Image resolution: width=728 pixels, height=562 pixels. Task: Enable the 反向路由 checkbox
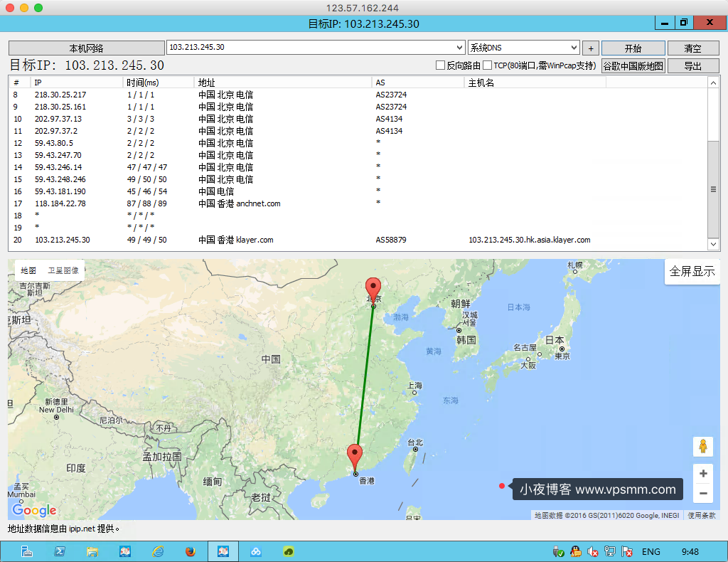pos(440,65)
